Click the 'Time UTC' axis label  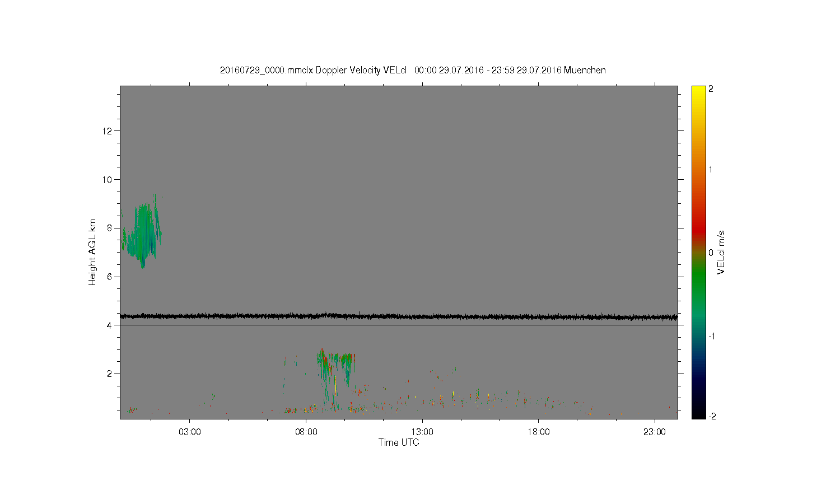pyautogui.click(x=399, y=442)
